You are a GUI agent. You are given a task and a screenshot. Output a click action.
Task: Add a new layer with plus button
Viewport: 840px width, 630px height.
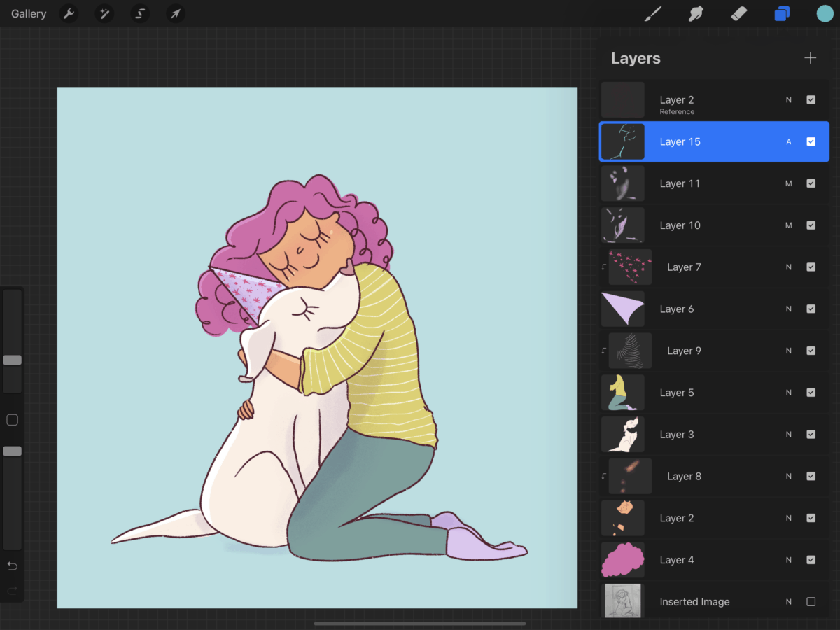(x=810, y=58)
